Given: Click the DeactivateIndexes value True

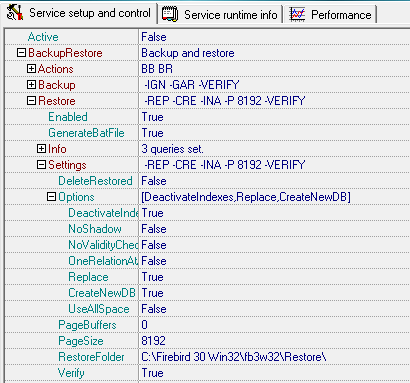Looking at the screenshot, I should (x=152, y=213).
